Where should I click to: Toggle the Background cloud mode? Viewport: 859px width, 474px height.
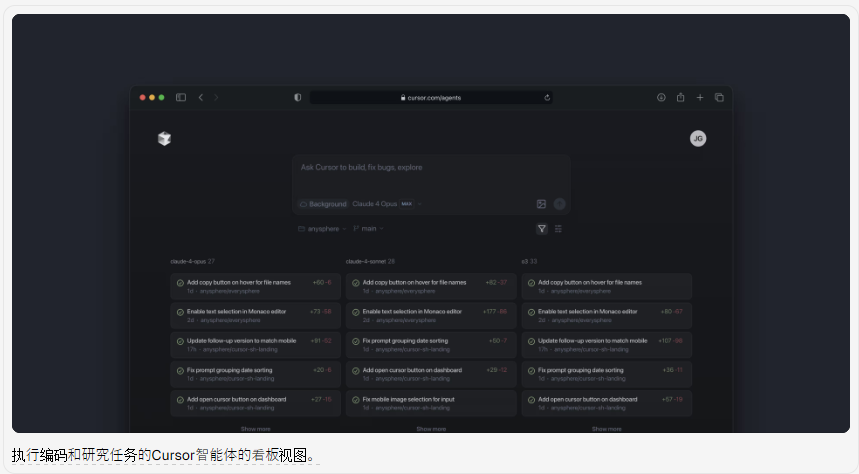click(x=323, y=204)
